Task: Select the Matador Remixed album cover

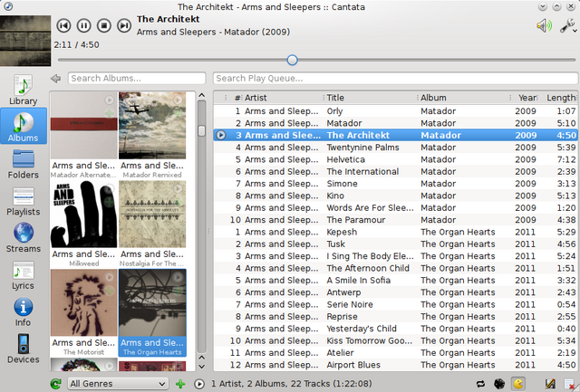Action: [x=152, y=126]
